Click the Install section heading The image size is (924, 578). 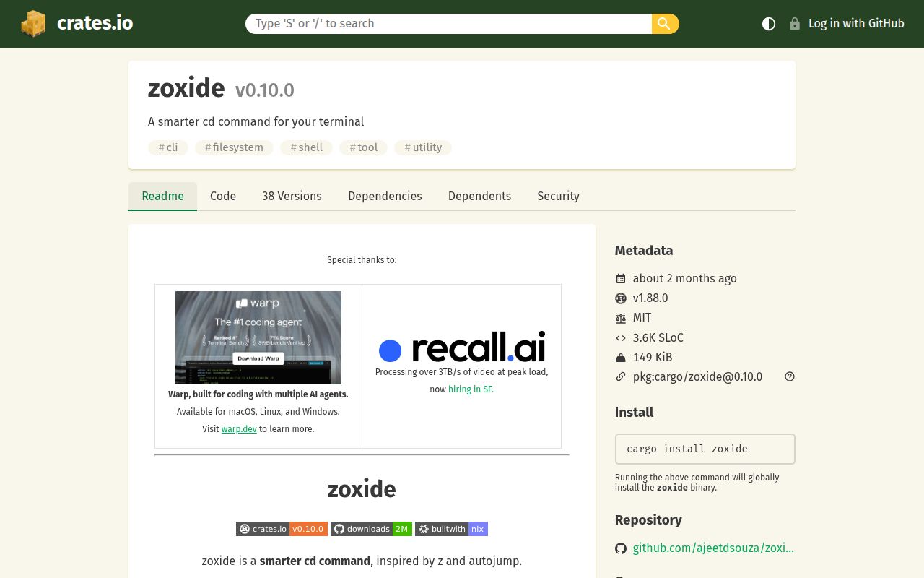point(634,413)
